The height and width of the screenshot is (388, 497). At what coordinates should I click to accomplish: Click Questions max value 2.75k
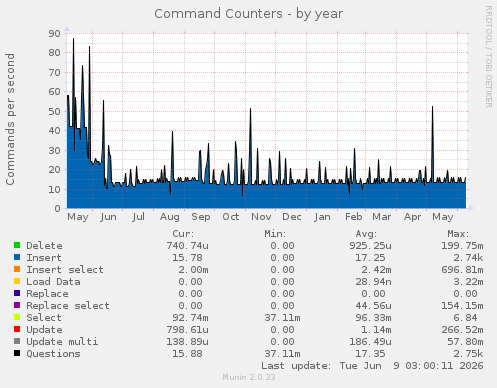468,354
